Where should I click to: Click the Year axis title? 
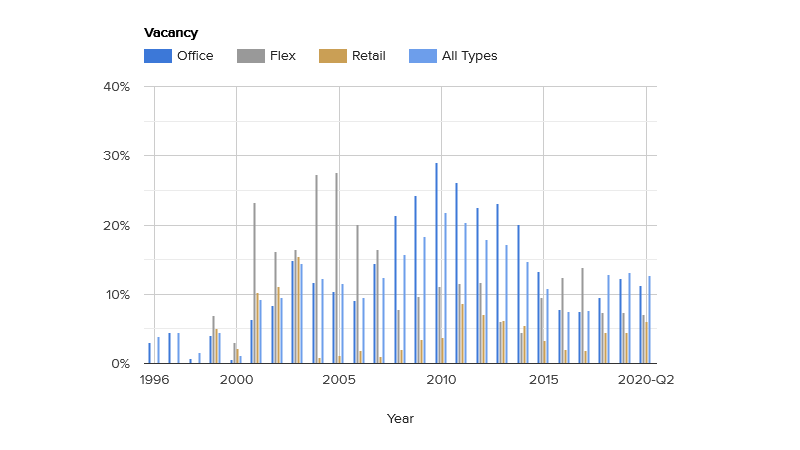400,419
